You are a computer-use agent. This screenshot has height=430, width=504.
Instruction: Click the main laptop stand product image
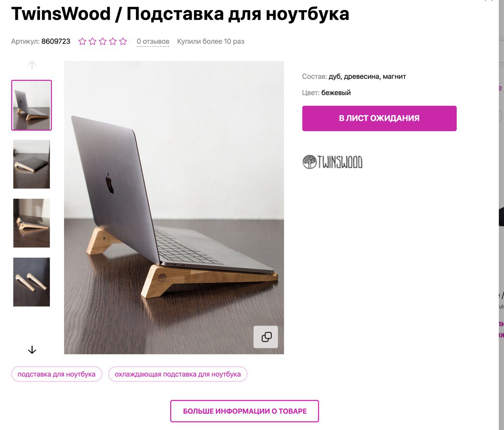174,208
